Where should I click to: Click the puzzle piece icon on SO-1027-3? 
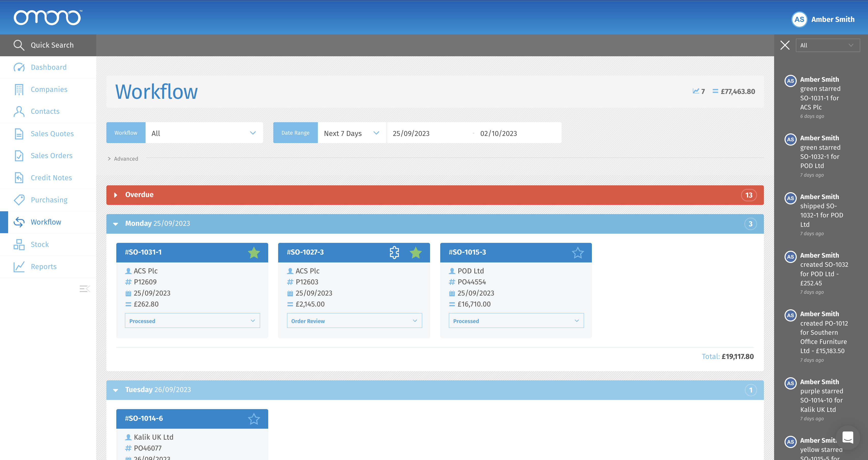click(394, 253)
